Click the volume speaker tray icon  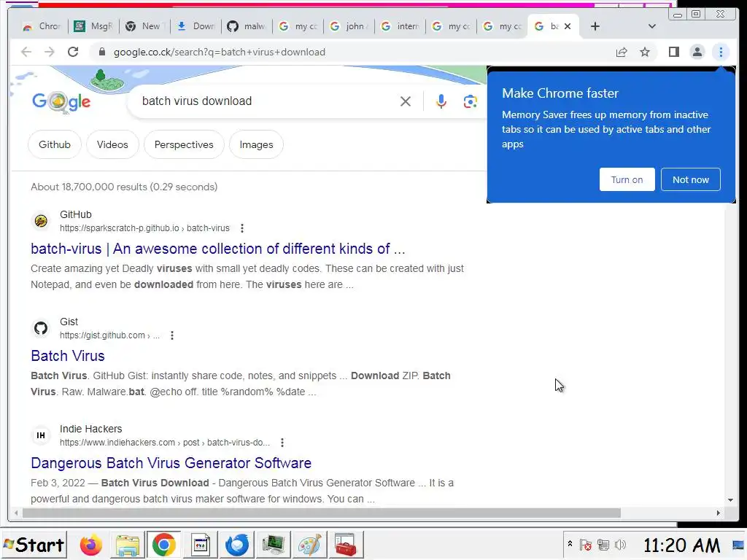click(x=620, y=545)
